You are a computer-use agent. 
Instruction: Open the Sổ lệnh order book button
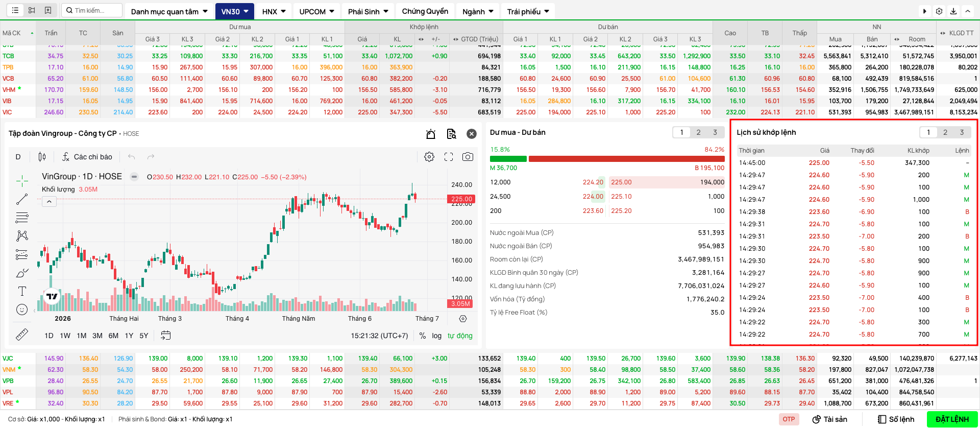coord(896,419)
